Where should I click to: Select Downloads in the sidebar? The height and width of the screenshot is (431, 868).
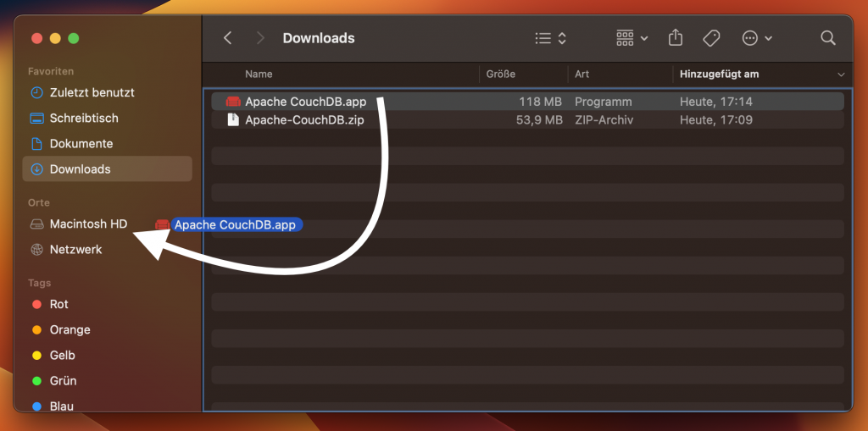pos(107,169)
